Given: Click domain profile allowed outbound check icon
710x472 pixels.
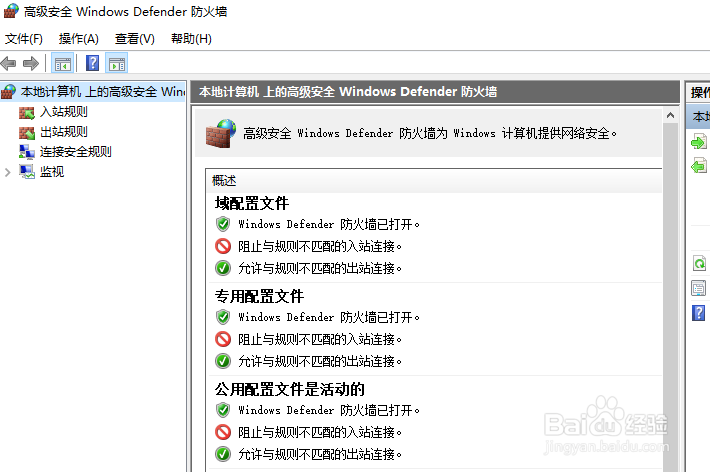Looking at the screenshot, I should click(x=223, y=268).
